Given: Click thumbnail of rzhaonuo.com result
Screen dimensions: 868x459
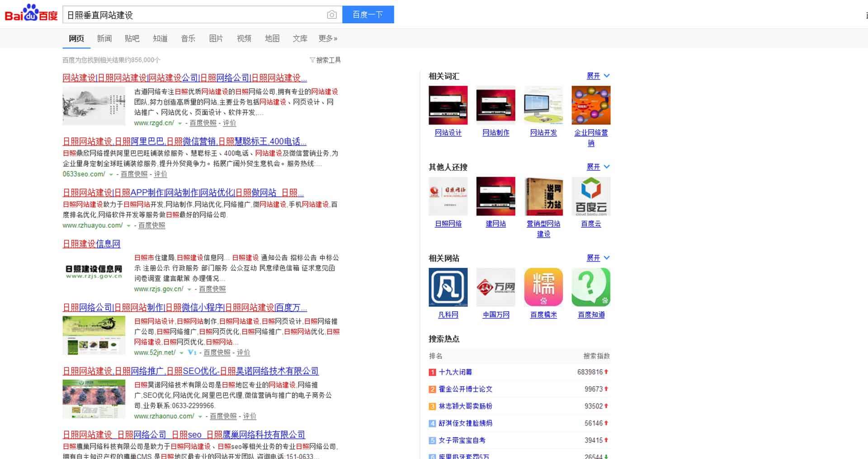Looking at the screenshot, I should (x=94, y=399).
